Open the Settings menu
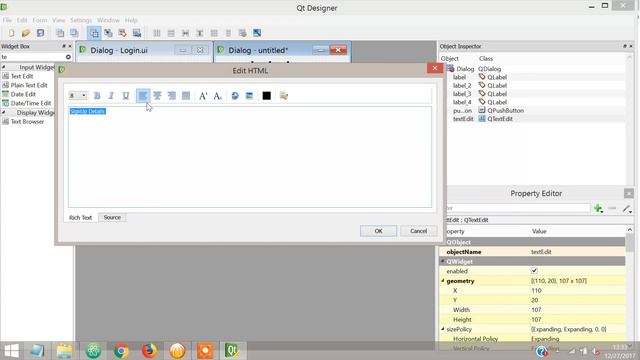 pos(81,20)
